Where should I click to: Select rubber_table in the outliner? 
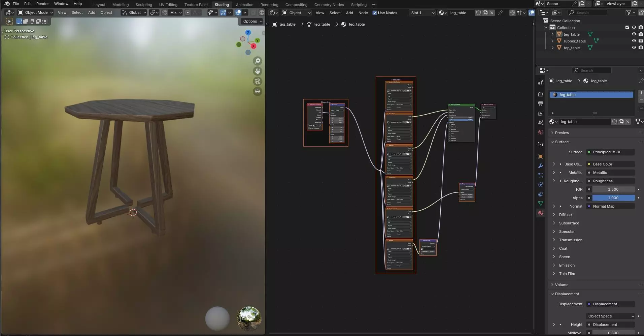[x=575, y=41]
